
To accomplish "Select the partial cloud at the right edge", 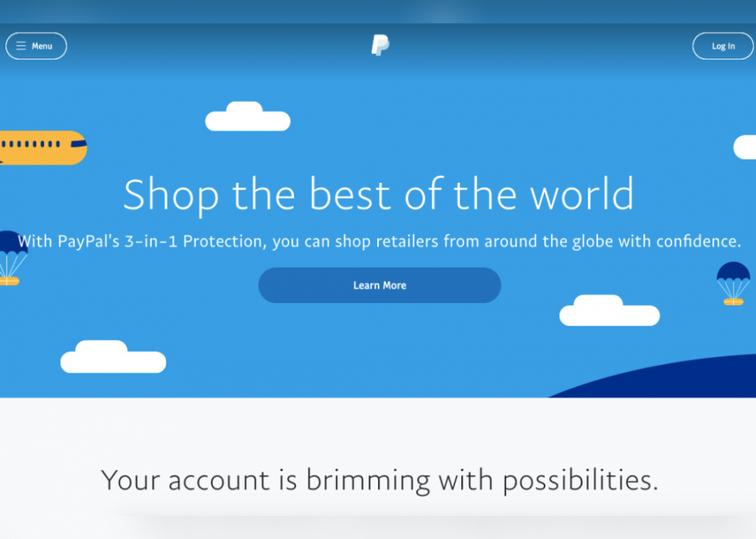I will 745,147.
